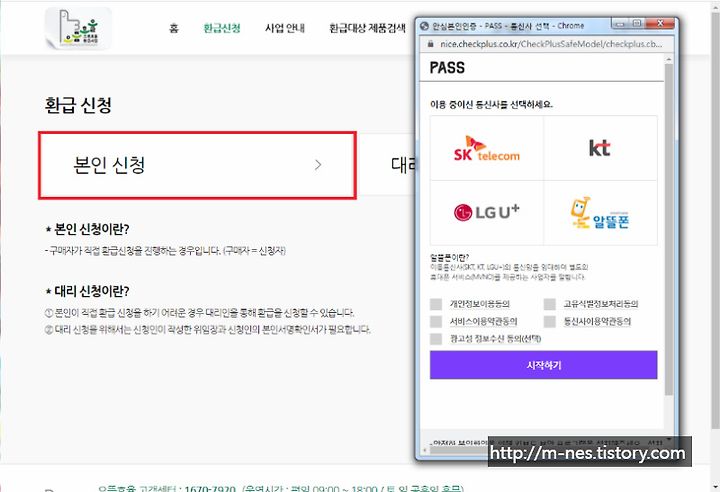Viewport: 720px width, 492px height.
Task: Click the site logo in header
Action: click(x=79, y=28)
